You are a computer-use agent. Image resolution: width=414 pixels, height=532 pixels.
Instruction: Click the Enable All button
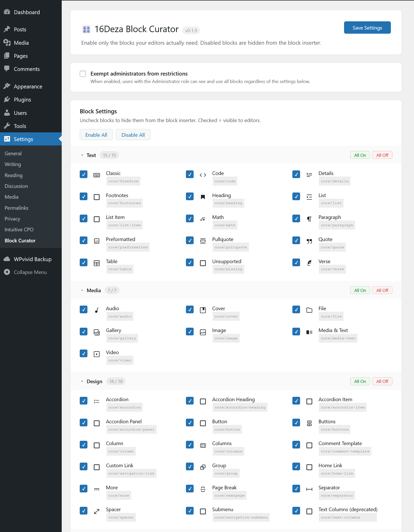click(x=96, y=135)
